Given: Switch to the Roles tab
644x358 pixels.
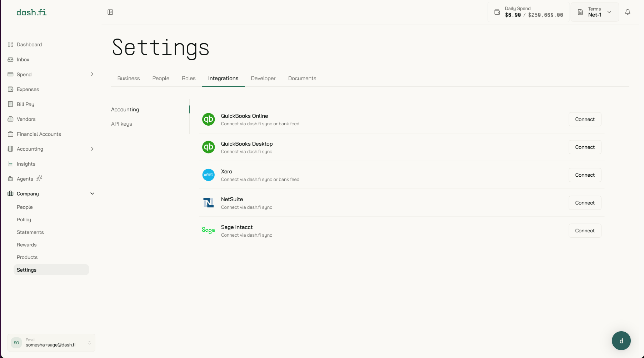Looking at the screenshot, I should pyautogui.click(x=189, y=78).
